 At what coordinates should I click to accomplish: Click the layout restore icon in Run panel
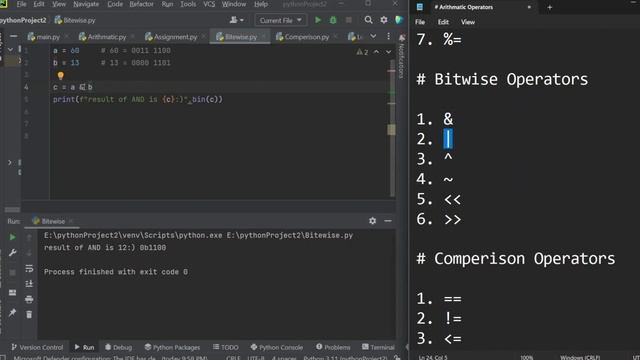coord(12,293)
